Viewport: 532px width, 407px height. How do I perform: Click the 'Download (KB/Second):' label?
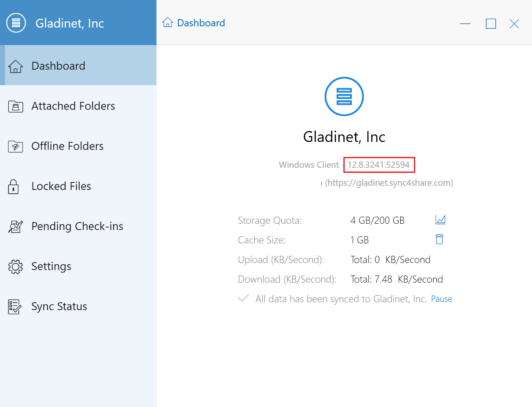coord(287,279)
